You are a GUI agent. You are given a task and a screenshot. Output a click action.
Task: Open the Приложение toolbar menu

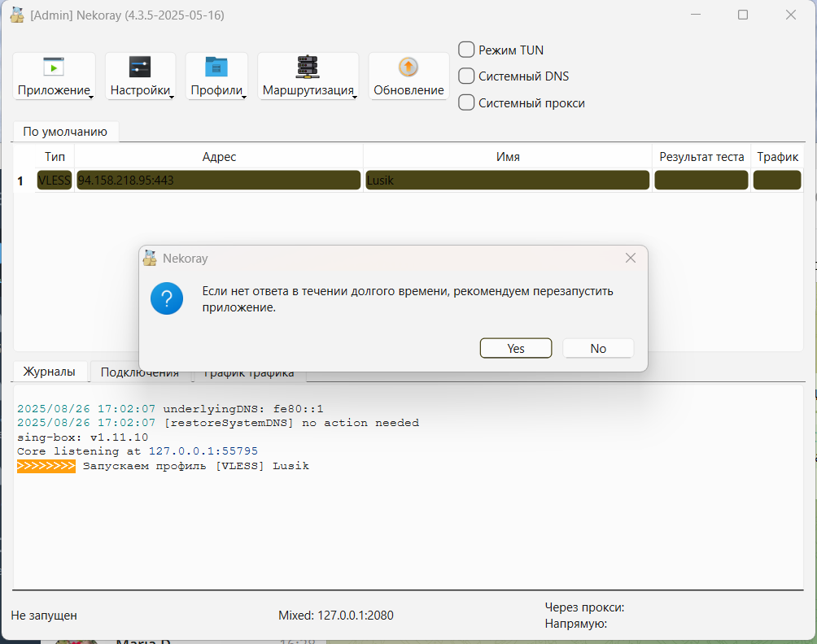pyautogui.click(x=55, y=76)
